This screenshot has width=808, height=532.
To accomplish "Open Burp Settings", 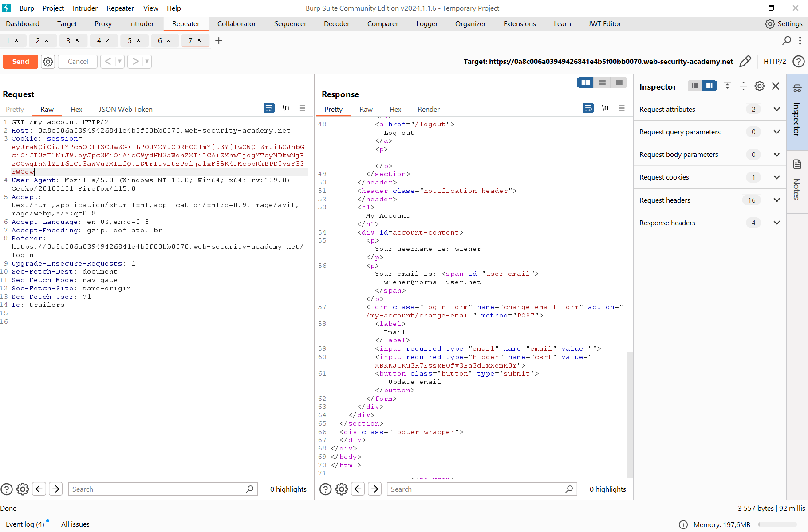I will pos(784,24).
